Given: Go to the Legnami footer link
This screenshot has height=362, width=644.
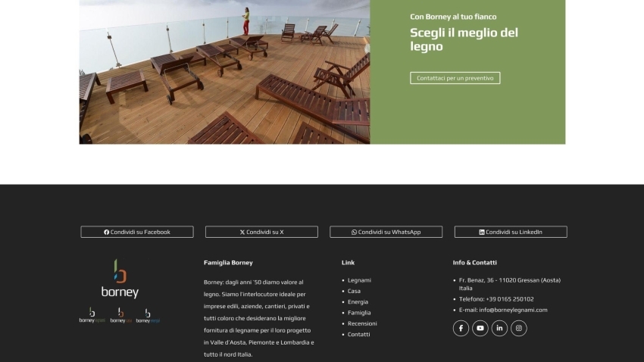Looking at the screenshot, I should [x=359, y=280].
